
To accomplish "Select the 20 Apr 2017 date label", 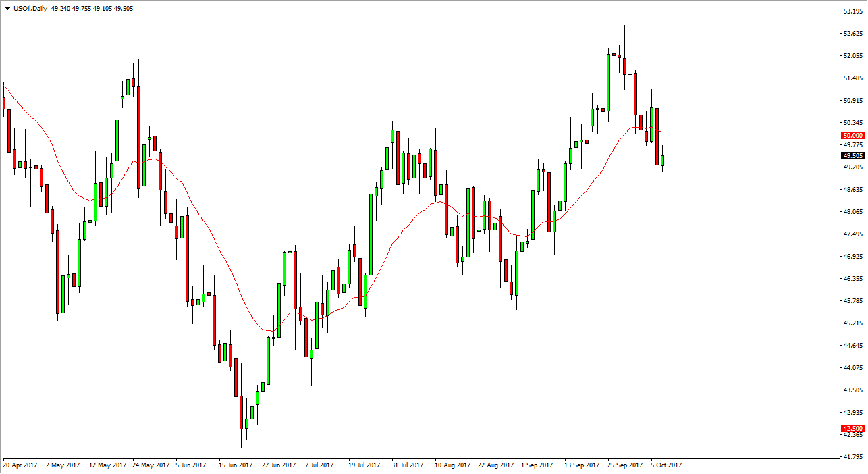I will click(18, 465).
